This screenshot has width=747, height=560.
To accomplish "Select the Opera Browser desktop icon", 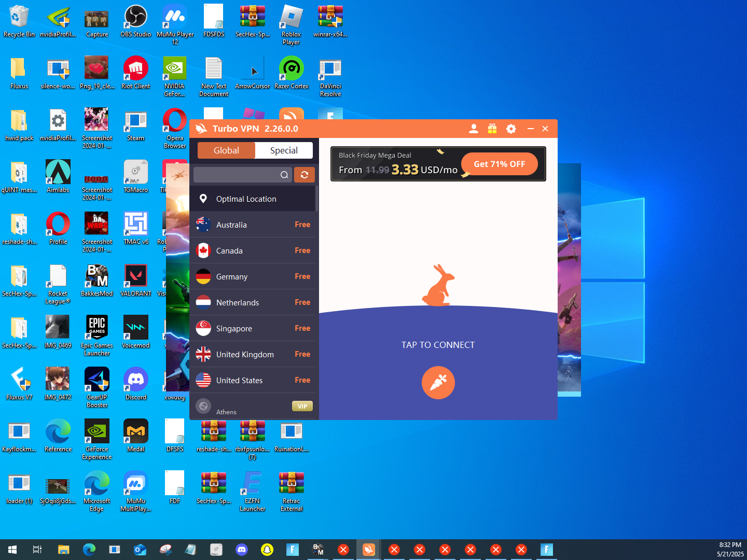I will pos(175,129).
